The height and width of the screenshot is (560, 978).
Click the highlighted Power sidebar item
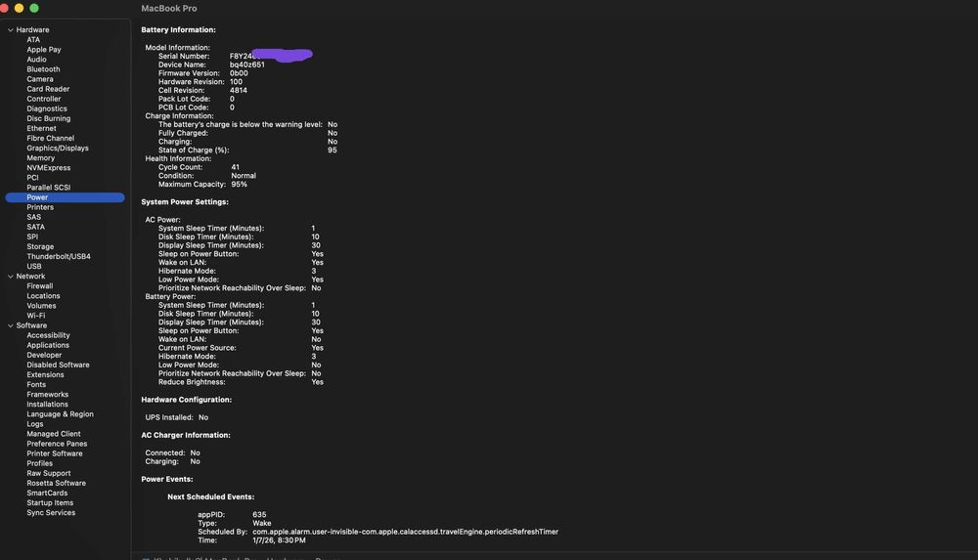pos(37,197)
